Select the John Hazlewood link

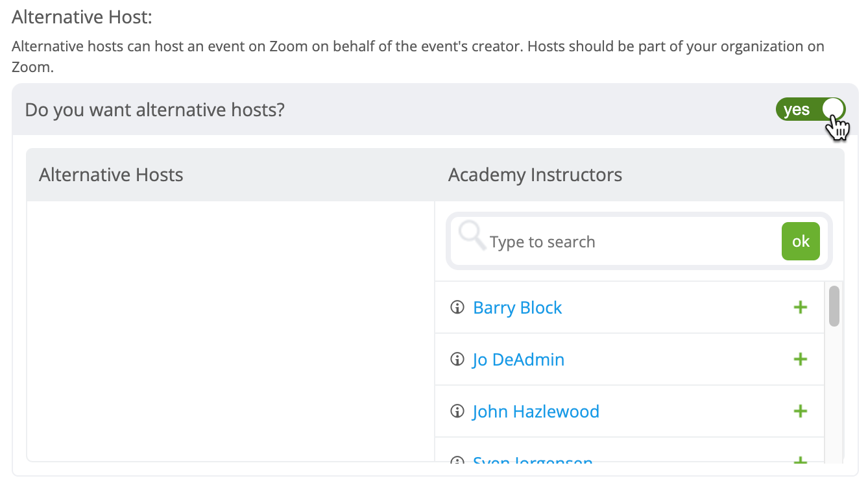[536, 411]
